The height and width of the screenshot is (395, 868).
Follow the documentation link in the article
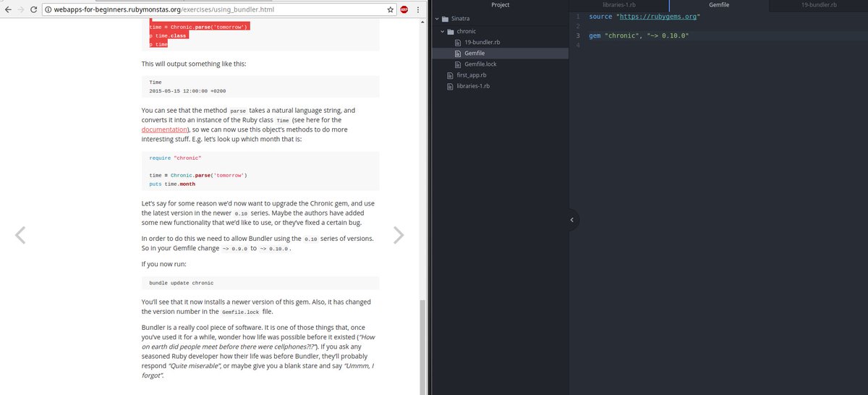click(164, 129)
